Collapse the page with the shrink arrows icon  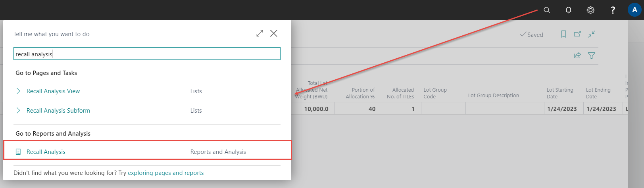click(x=591, y=35)
